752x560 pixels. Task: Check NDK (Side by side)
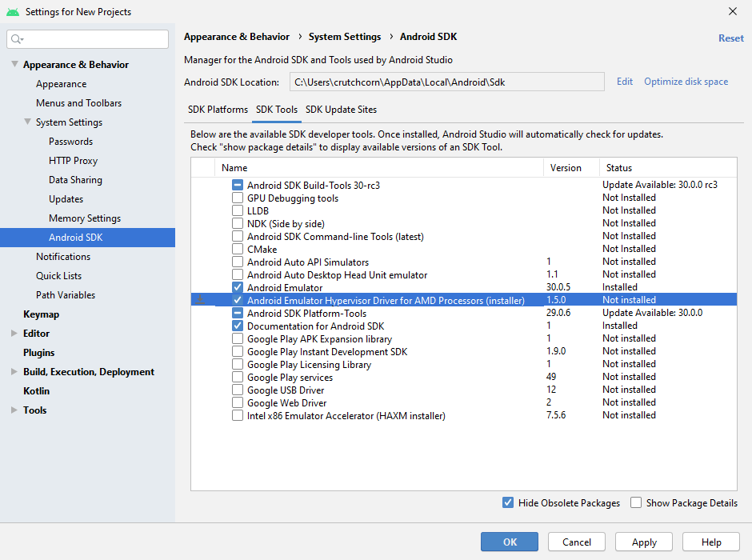(238, 223)
